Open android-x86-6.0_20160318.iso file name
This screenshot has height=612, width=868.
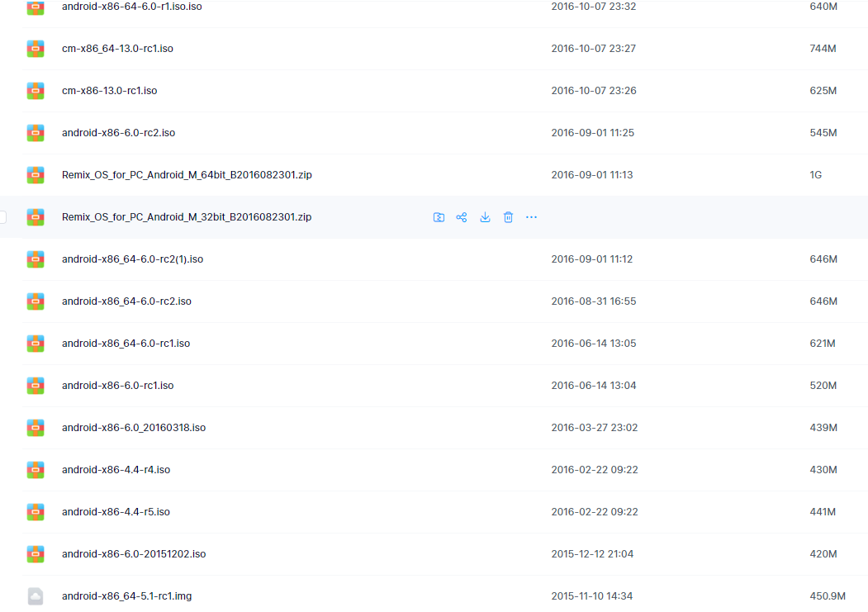click(x=134, y=427)
